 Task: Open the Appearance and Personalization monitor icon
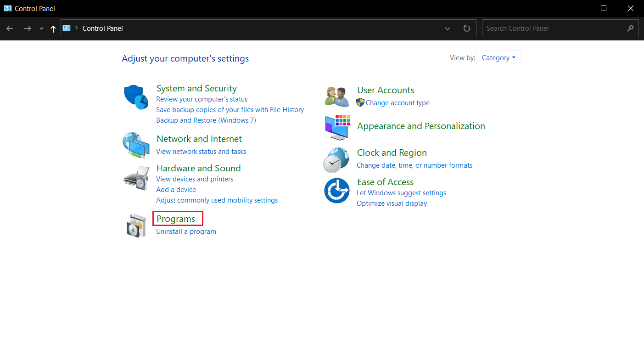point(337,127)
